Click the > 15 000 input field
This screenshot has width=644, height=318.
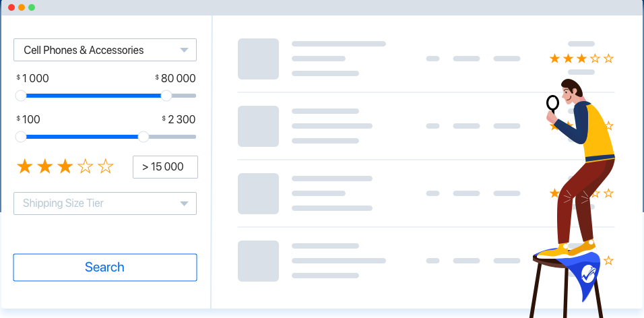point(165,167)
